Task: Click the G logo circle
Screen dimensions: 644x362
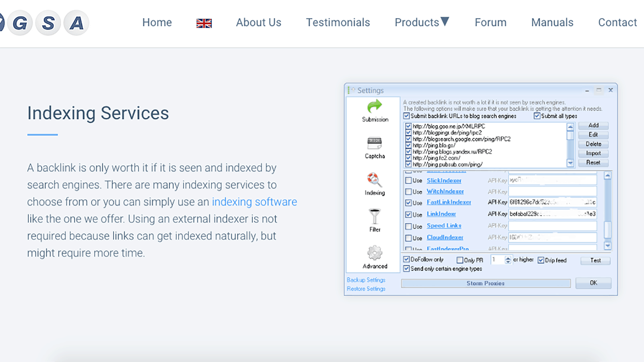Action: 20,23
